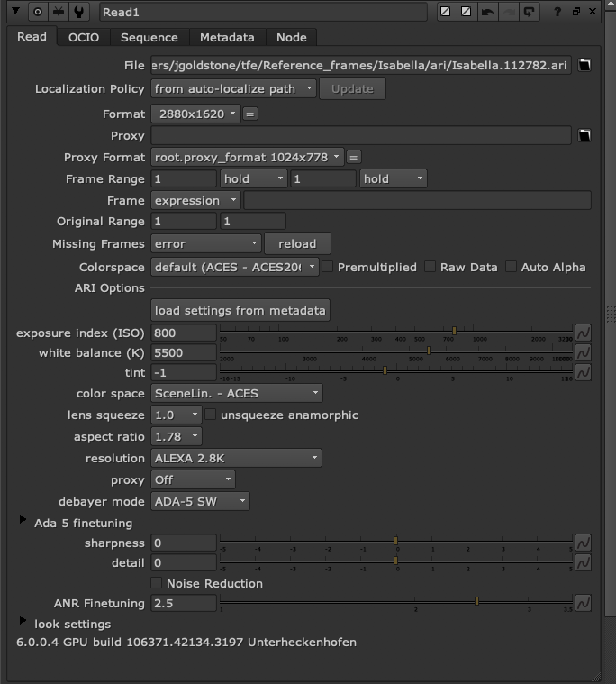Switch to the Metadata tab

(227, 37)
